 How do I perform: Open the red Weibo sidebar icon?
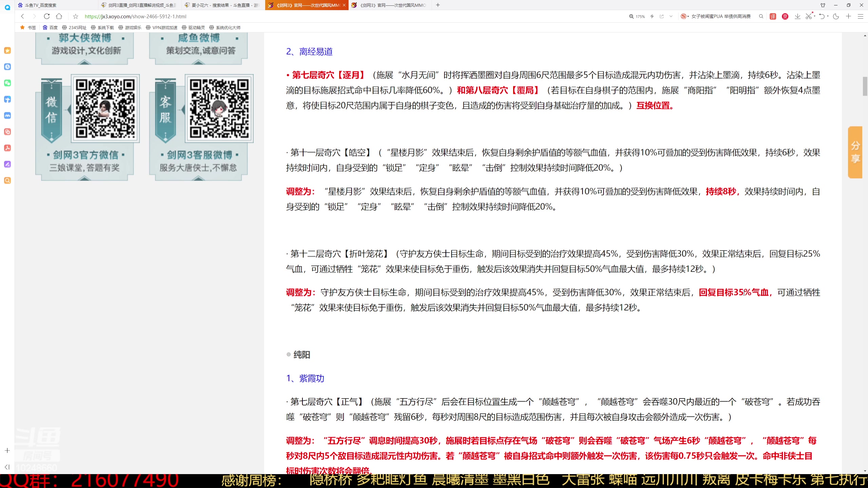pos(7,132)
